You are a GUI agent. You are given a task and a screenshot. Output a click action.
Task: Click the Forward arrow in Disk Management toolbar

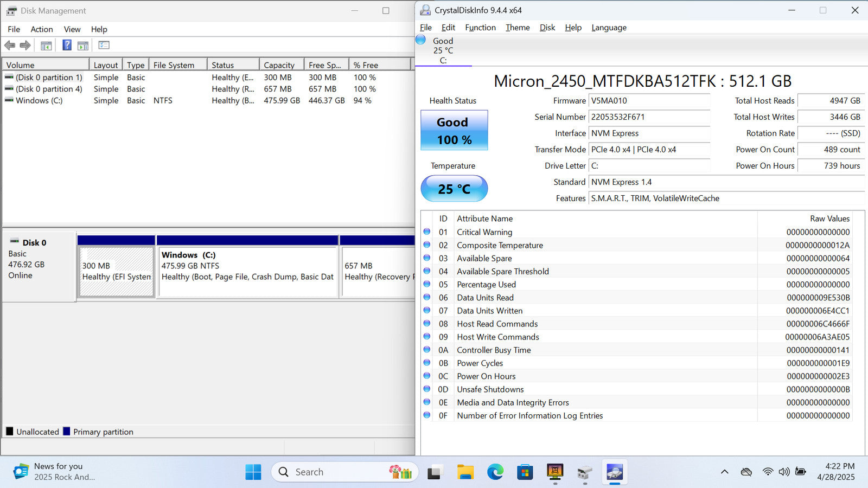pyautogui.click(x=25, y=46)
